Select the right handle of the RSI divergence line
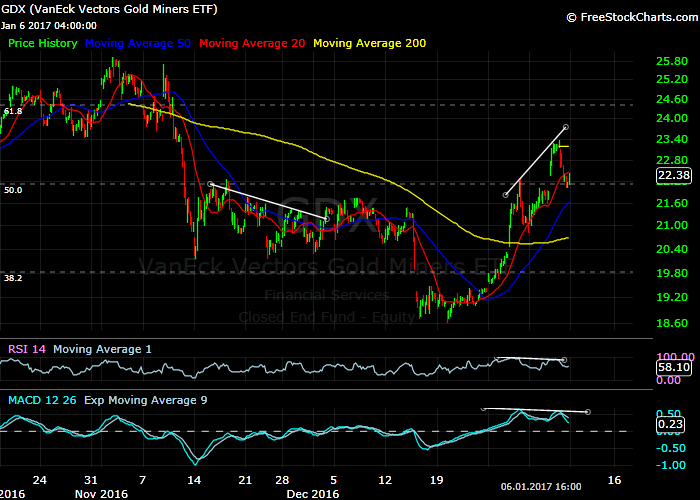Image resolution: width=700 pixels, height=500 pixels. 564,360
